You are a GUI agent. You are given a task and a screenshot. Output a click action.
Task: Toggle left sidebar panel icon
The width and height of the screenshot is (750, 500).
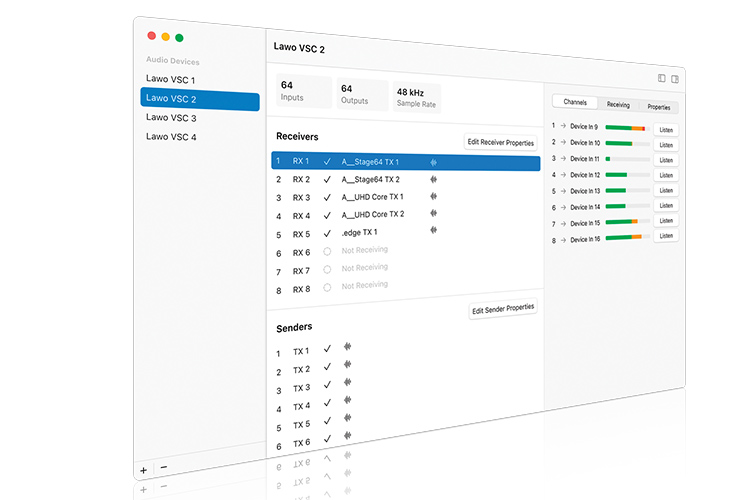pyautogui.click(x=662, y=78)
